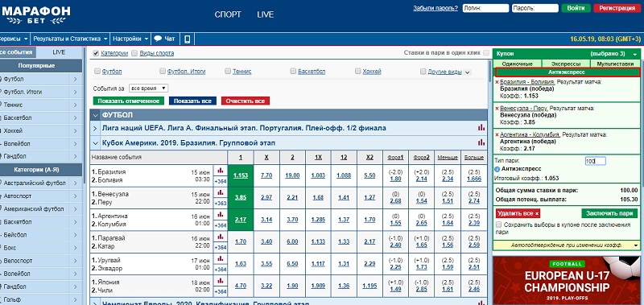Image resolution: width=644 pixels, height=305 pixels.
Task: Tick the Теннис category checkbox
Action: 228,71
